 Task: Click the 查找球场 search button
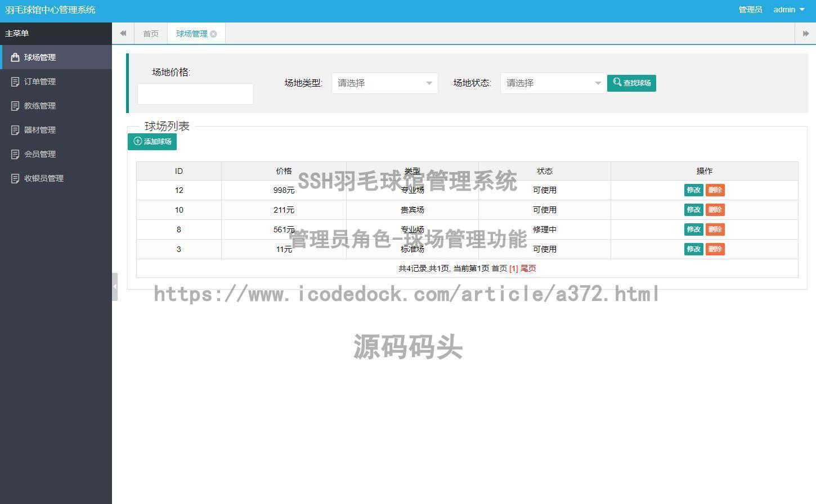(631, 83)
